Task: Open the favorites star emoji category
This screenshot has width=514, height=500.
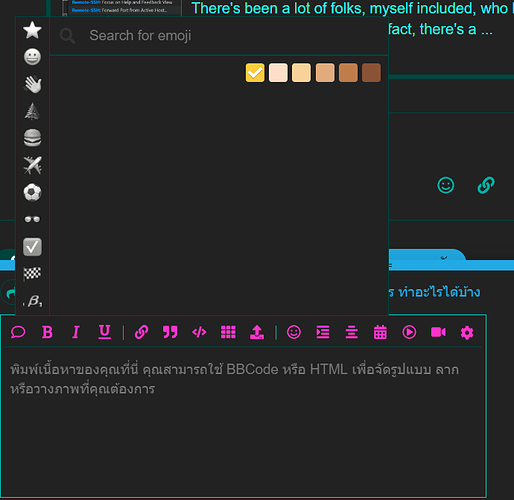Action: coord(32,30)
